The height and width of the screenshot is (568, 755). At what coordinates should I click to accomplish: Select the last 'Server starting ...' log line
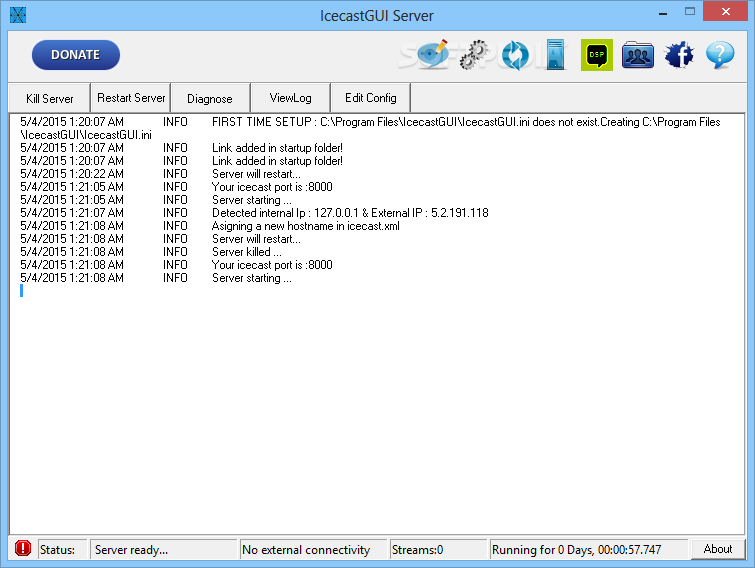tap(156, 278)
